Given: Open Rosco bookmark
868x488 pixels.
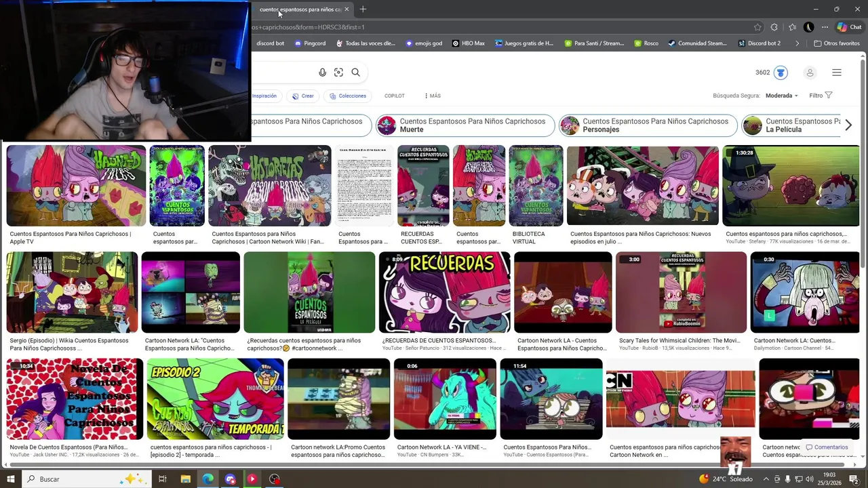Looking at the screenshot, I should 646,43.
